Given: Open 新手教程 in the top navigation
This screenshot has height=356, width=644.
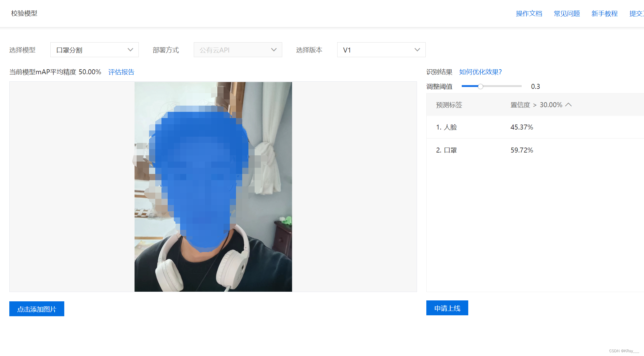Looking at the screenshot, I should 605,14.
